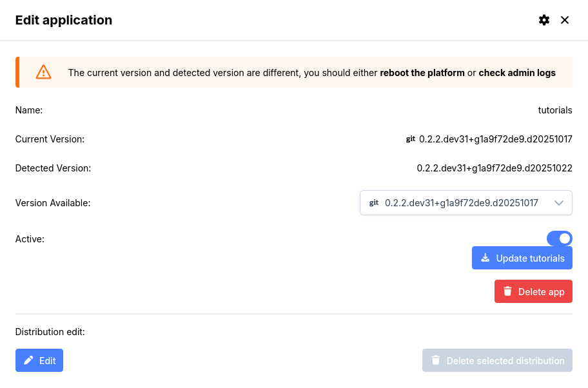Click the download icon on Update tutorials
588x388 pixels.
pyautogui.click(x=485, y=258)
